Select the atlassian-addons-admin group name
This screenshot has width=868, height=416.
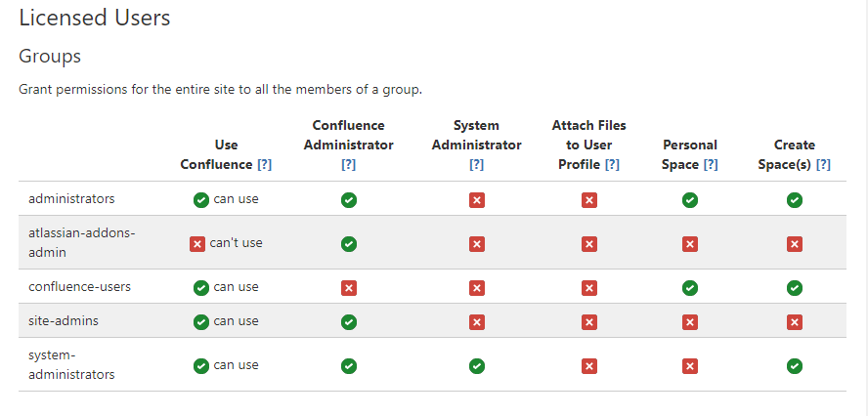pyautogui.click(x=82, y=243)
